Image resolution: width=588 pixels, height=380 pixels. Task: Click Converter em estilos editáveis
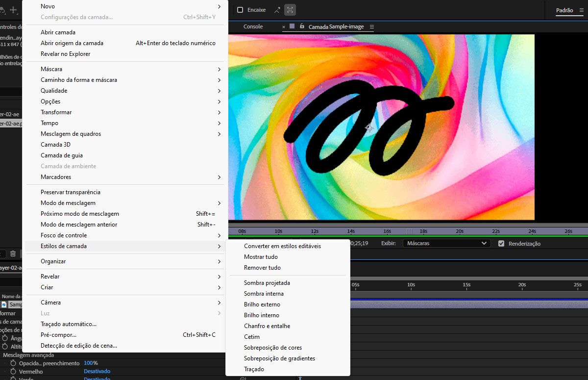(282, 246)
